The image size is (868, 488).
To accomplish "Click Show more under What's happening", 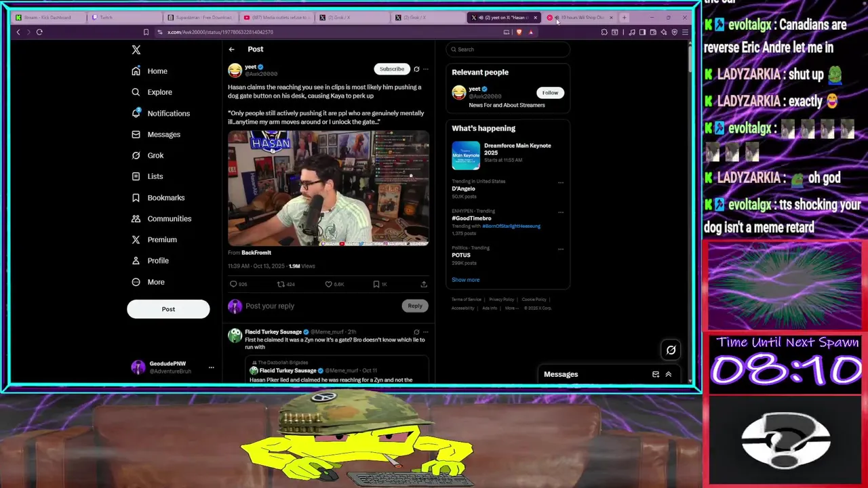I will point(465,280).
